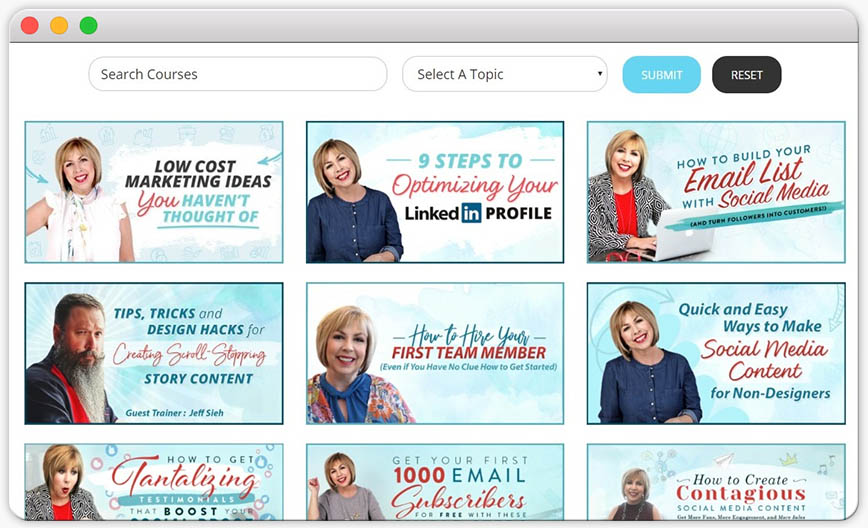Open How to Create Contagious Content course
868x528 pixels.
click(x=716, y=482)
